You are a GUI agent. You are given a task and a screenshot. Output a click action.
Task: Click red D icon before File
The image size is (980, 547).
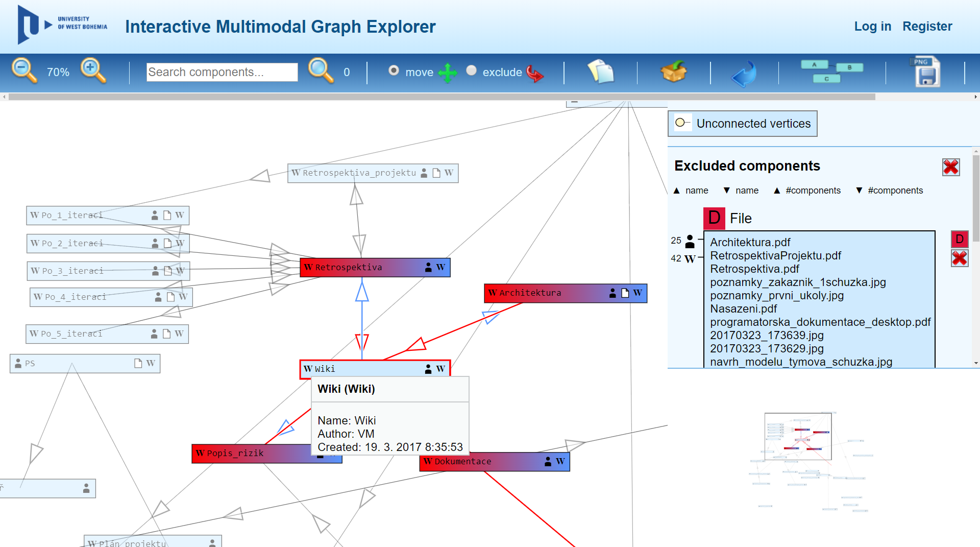point(714,218)
